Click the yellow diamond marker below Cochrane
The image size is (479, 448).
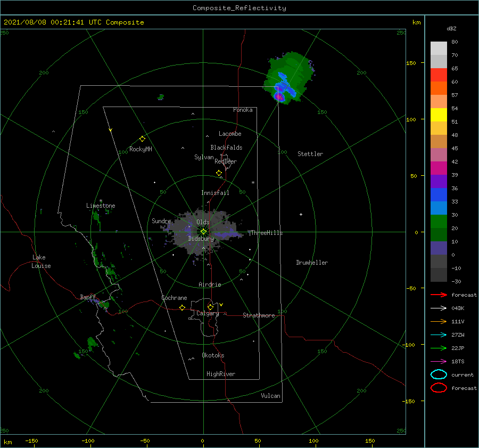pos(182,307)
